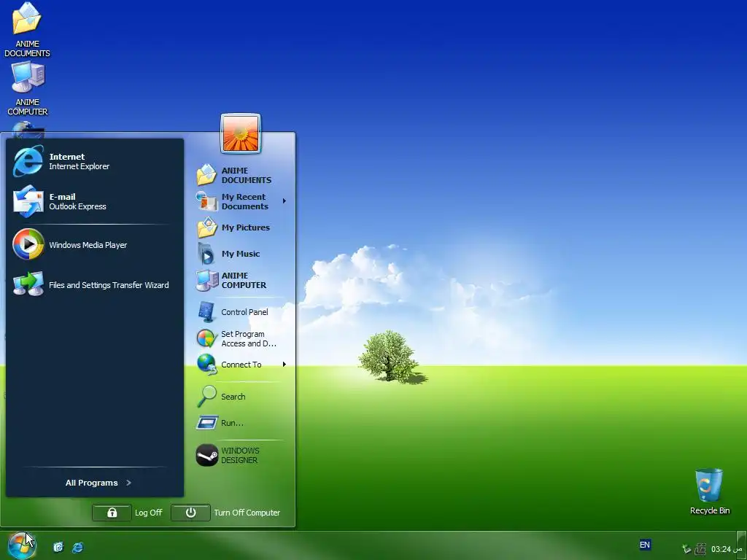The width and height of the screenshot is (747, 560).
Task: Click the Log Off lock button
Action: (x=112, y=513)
